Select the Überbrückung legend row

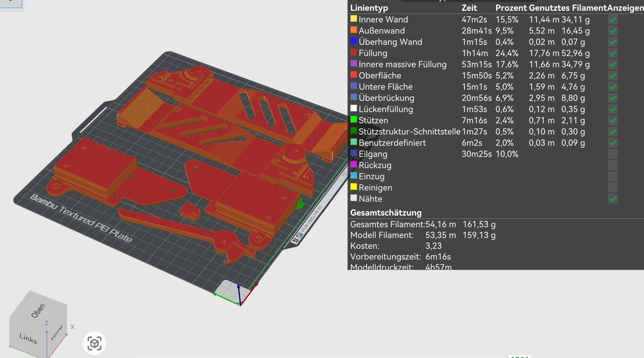(386, 98)
